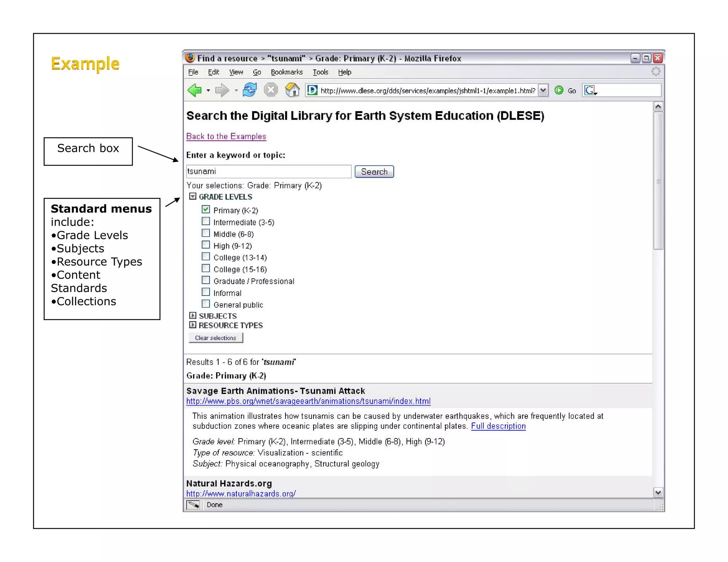Viewport: 728px width, 562px height.
Task: Click the Reload page icon
Action: [x=250, y=90]
